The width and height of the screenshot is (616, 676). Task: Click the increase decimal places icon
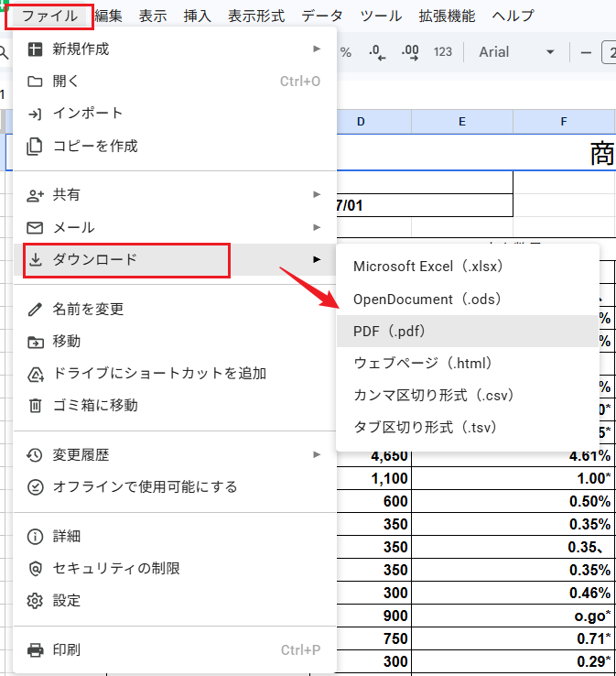(x=410, y=52)
